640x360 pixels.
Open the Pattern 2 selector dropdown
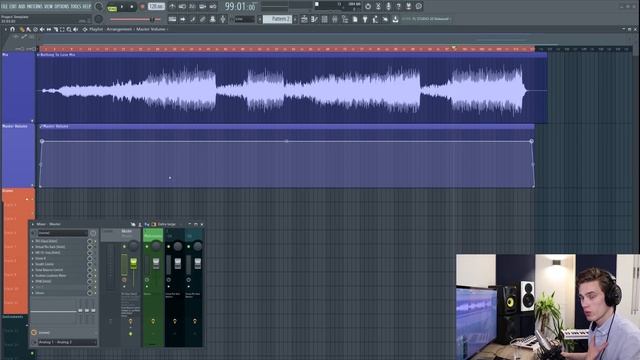tap(278, 19)
